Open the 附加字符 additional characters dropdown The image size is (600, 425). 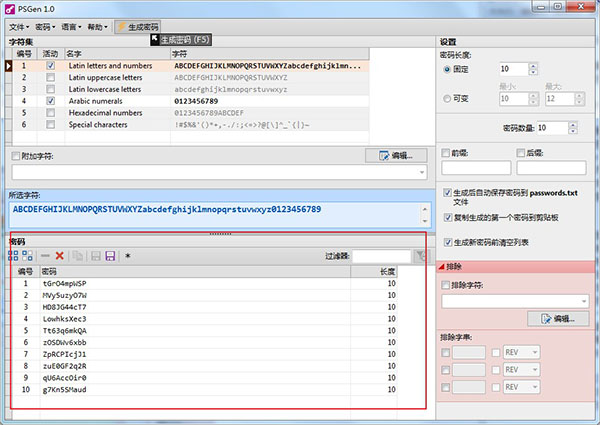422,172
